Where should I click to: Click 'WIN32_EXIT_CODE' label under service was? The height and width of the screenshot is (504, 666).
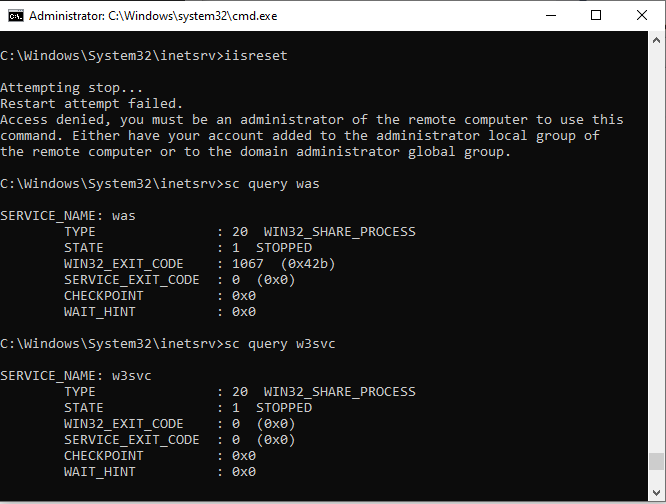[x=124, y=264]
